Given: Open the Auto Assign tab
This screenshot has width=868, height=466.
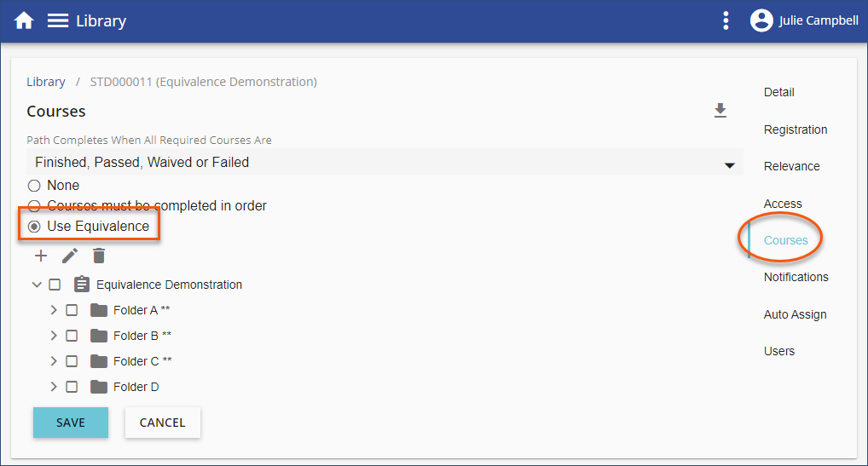Looking at the screenshot, I should (795, 314).
